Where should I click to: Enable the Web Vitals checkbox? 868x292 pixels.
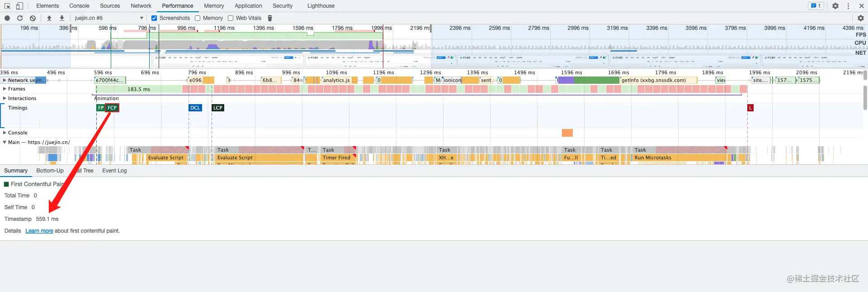(x=231, y=18)
